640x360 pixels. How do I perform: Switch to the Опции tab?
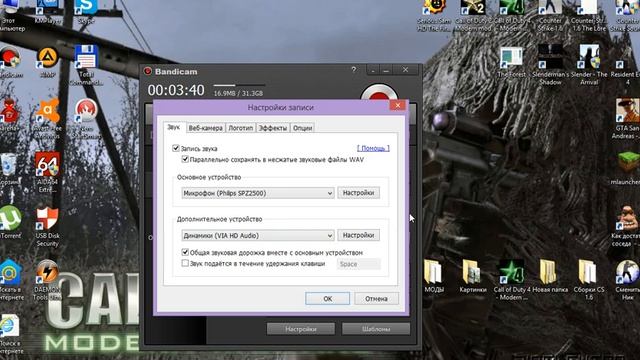click(x=302, y=128)
